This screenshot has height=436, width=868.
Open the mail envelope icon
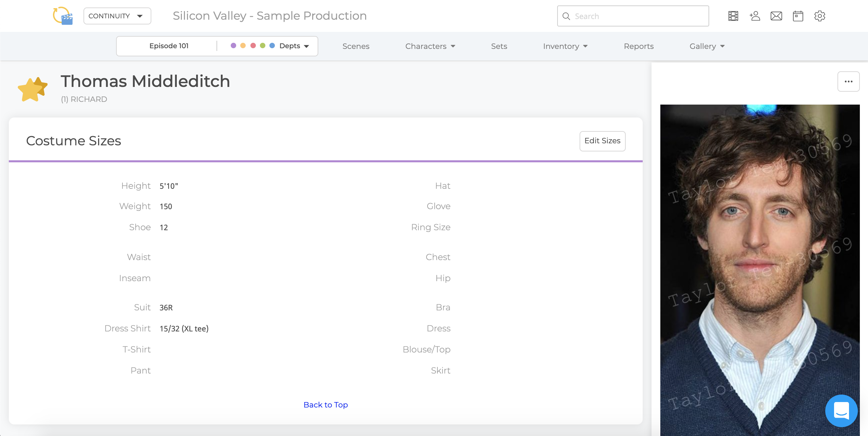776,16
